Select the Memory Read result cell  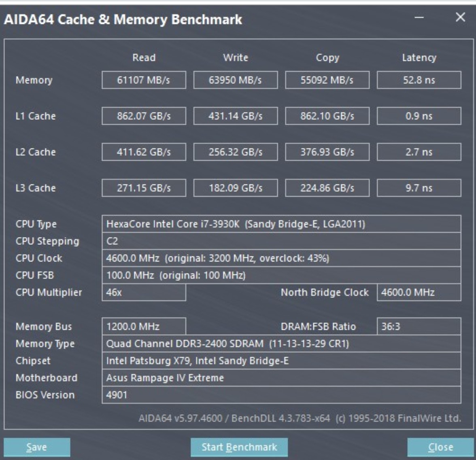tap(144, 80)
